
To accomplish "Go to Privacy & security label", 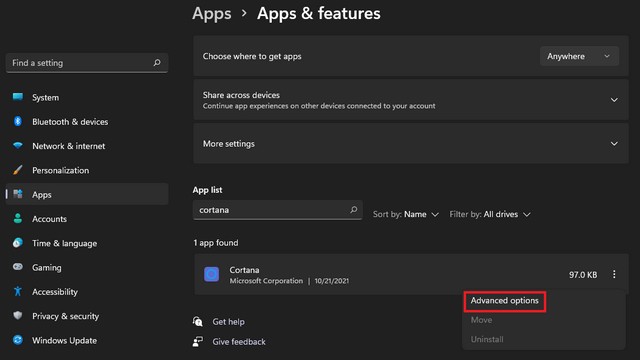I will coord(65,316).
